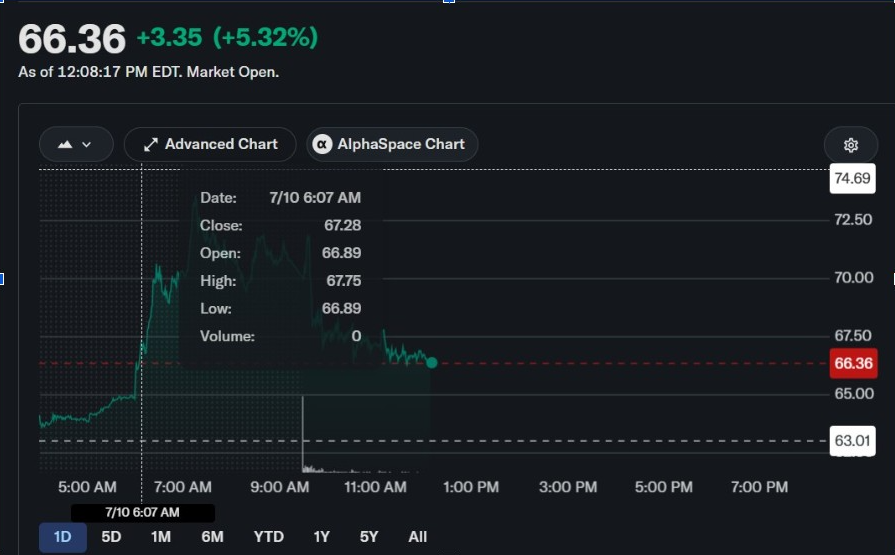Click the red 66.36 current price label

853,363
